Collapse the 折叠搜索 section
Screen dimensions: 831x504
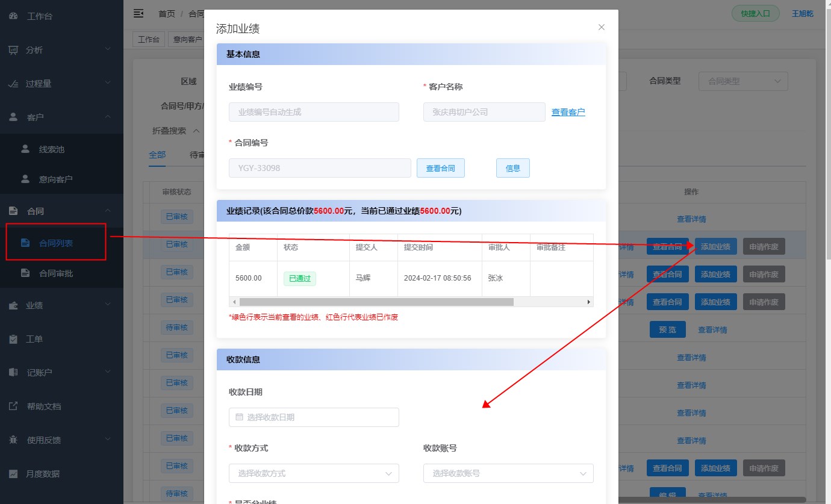(176, 130)
